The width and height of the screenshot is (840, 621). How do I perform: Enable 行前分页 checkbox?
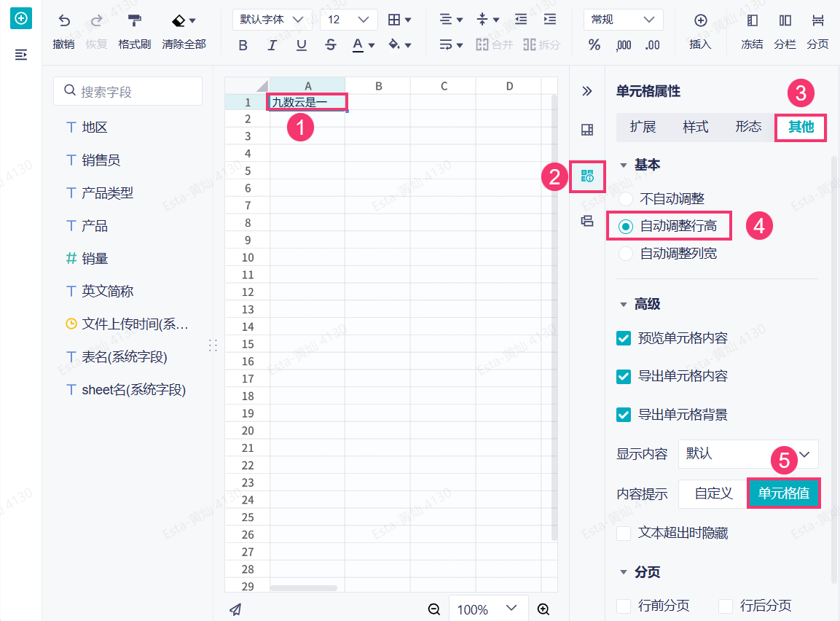click(x=624, y=606)
